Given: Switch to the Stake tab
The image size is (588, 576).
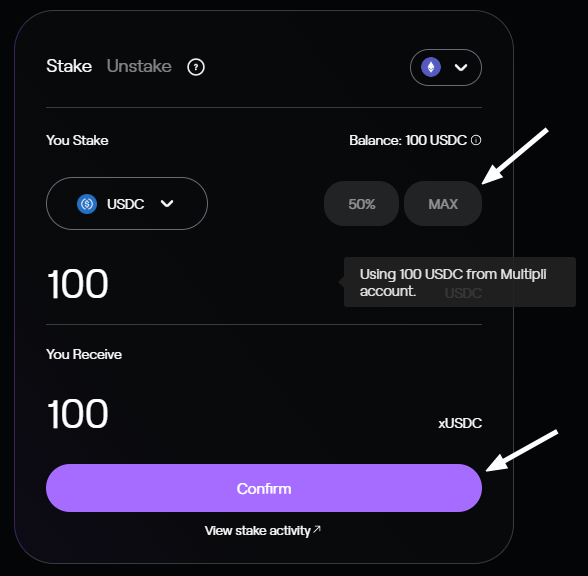Looking at the screenshot, I should [x=69, y=66].
